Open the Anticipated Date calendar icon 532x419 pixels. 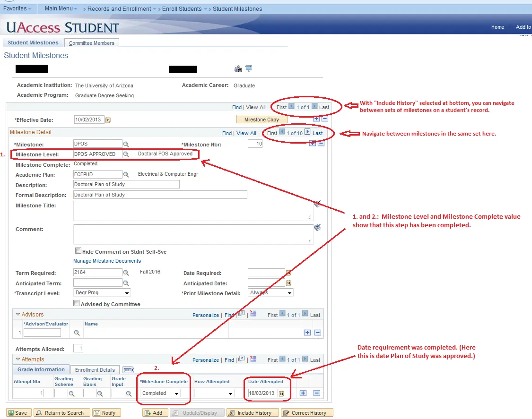[288, 283]
